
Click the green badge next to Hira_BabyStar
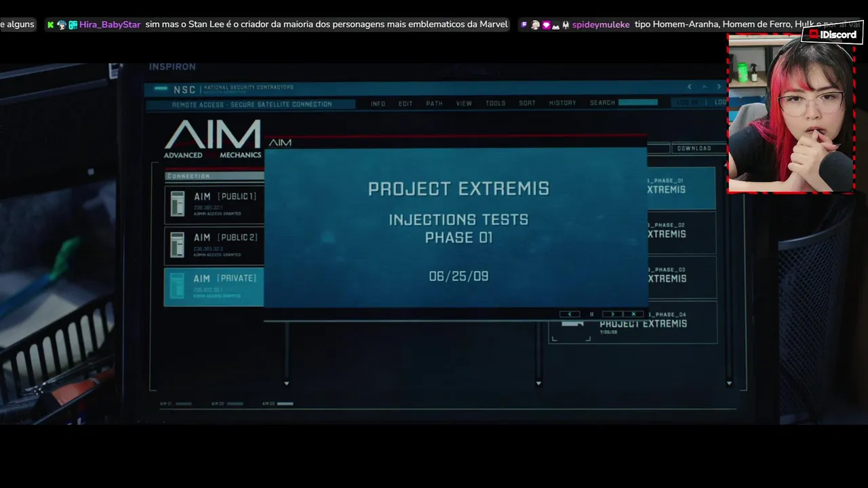pos(50,24)
